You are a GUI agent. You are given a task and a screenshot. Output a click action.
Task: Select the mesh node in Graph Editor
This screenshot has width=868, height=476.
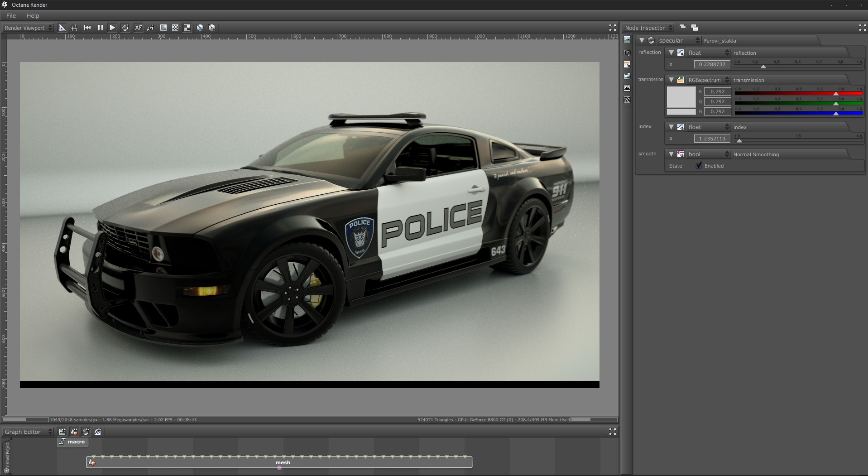(279, 462)
